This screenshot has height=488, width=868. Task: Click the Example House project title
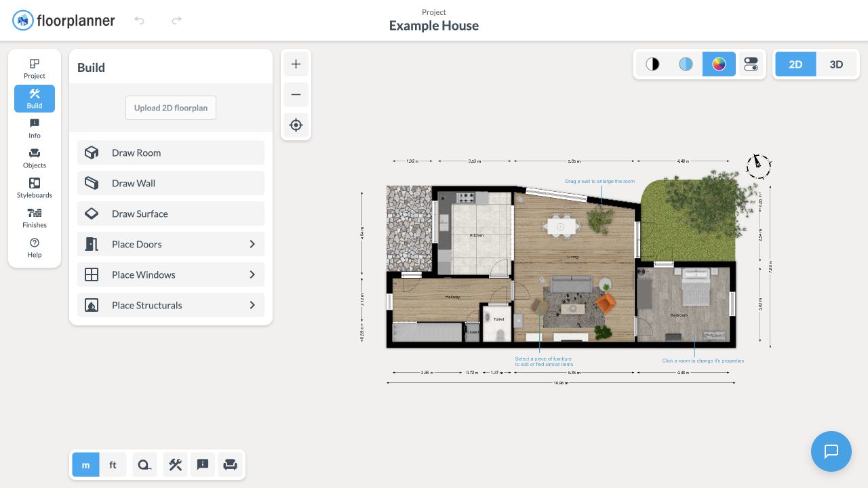(434, 26)
